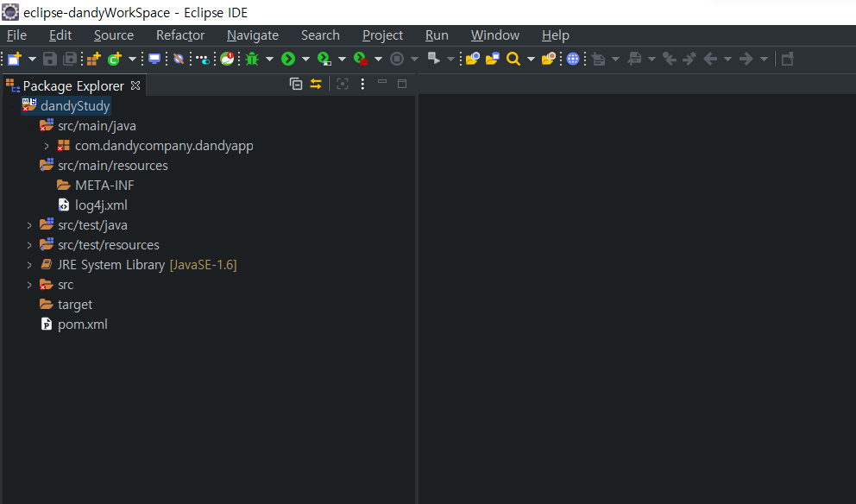Open the Debug dropdown arrow
856x504 pixels.
click(269, 59)
